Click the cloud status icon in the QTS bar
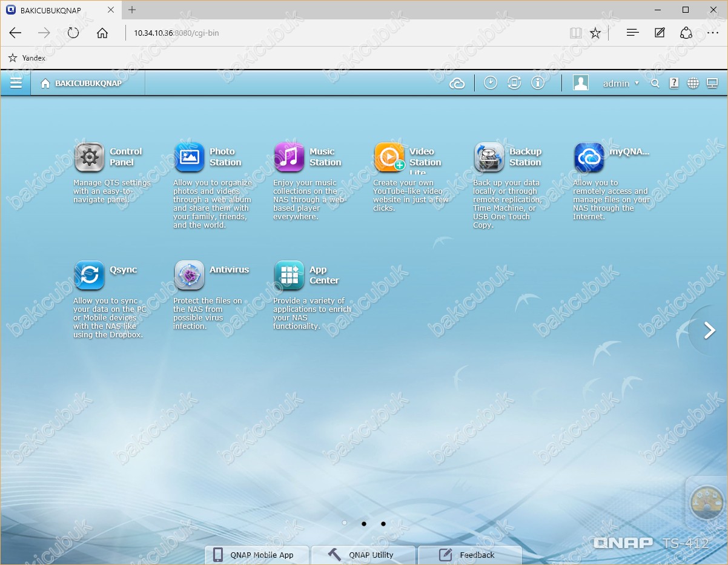Screen dimensions: 728x565 (457, 84)
